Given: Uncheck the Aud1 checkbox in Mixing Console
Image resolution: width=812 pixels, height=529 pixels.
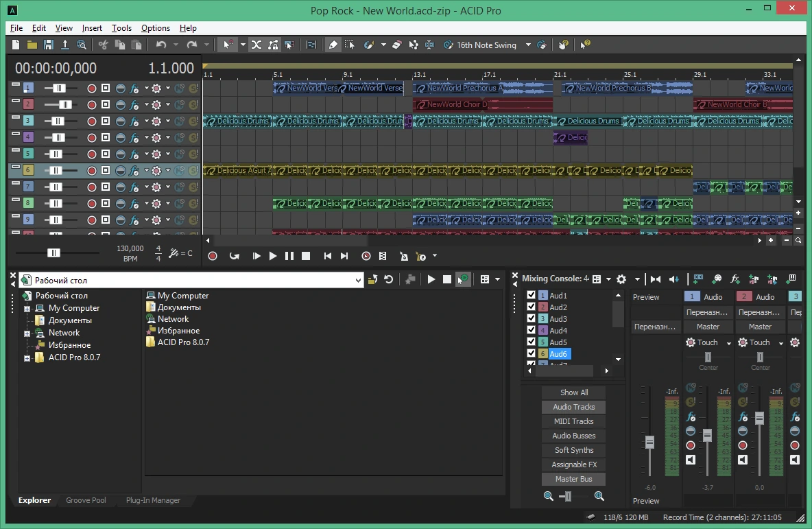Looking at the screenshot, I should [531, 295].
